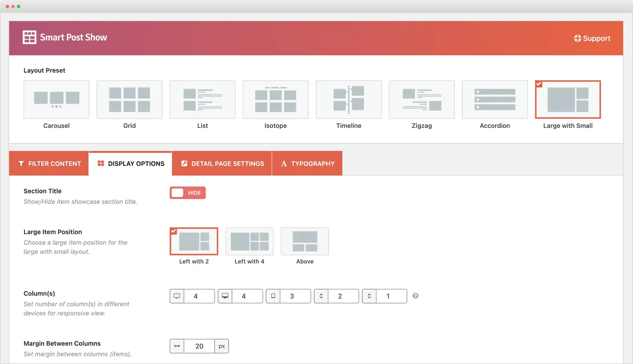Select the Carousel layout preset icon
This screenshot has width=633, height=364.
coord(56,99)
